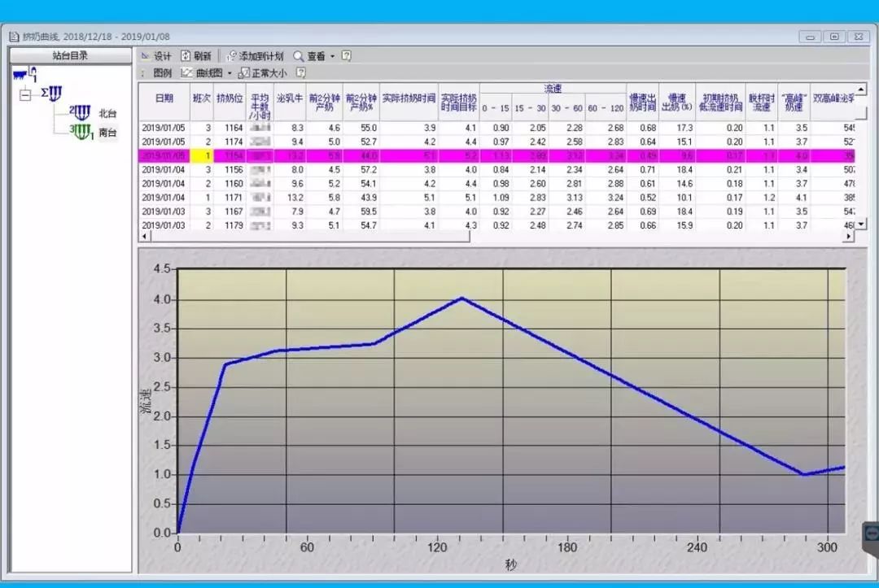Click help icon next to 正常大小

click(300, 73)
